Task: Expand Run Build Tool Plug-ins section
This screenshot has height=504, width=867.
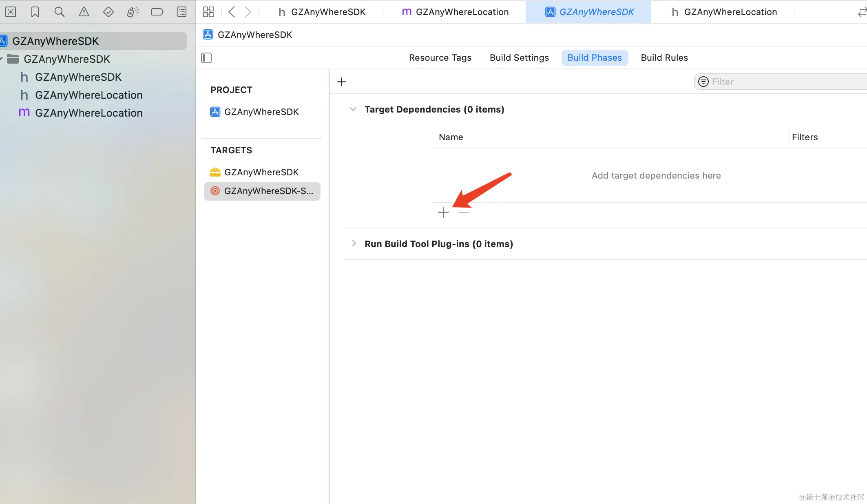Action: (354, 243)
